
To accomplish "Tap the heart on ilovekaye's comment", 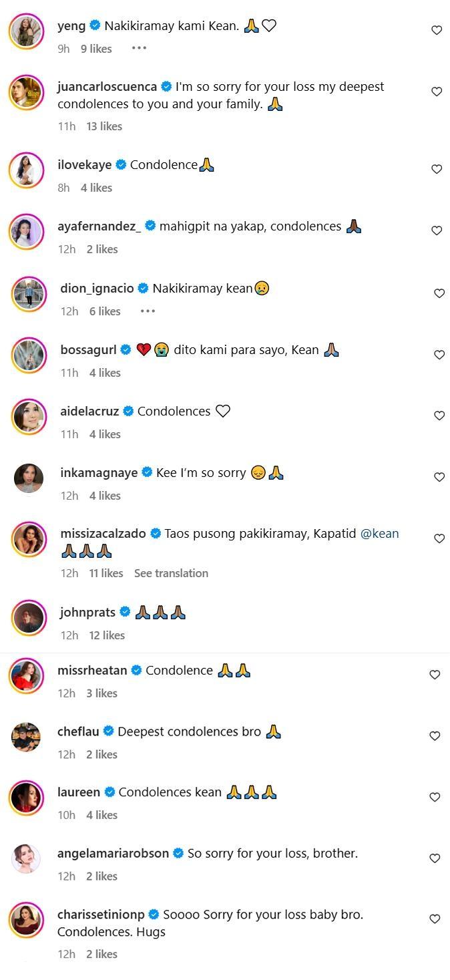I will (437, 169).
